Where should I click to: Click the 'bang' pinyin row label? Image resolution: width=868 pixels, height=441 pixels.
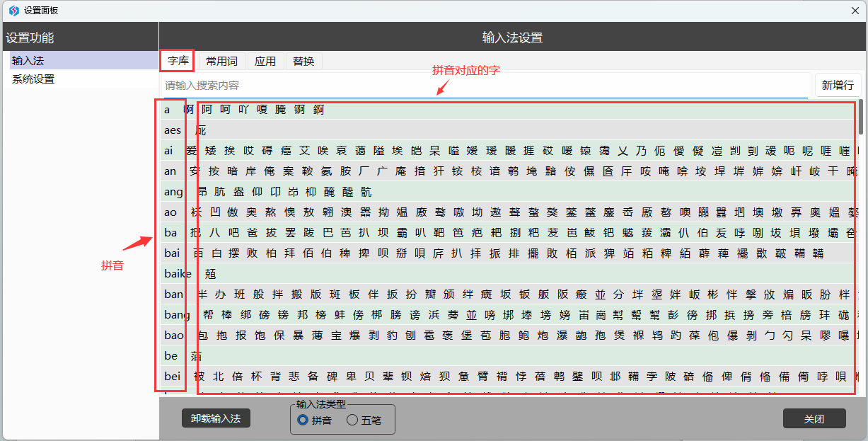tap(177, 314)
